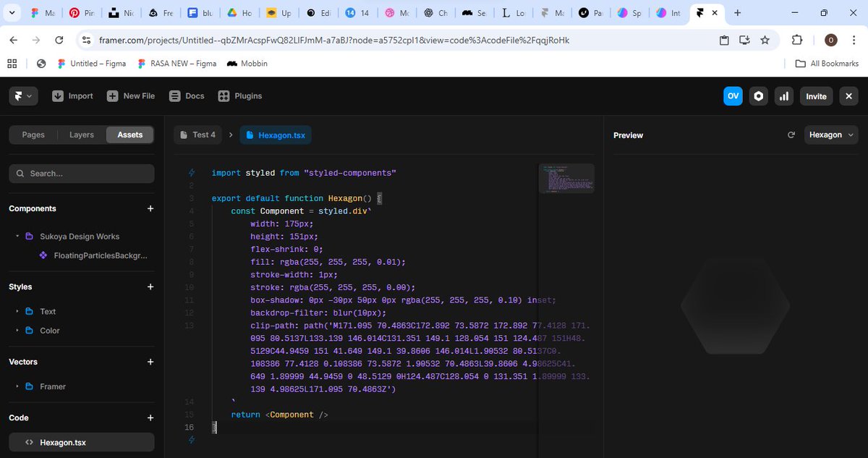This screenshot has height=458, width=868.
Task: Bookmark this page with star icon
Action: (765, 41)
